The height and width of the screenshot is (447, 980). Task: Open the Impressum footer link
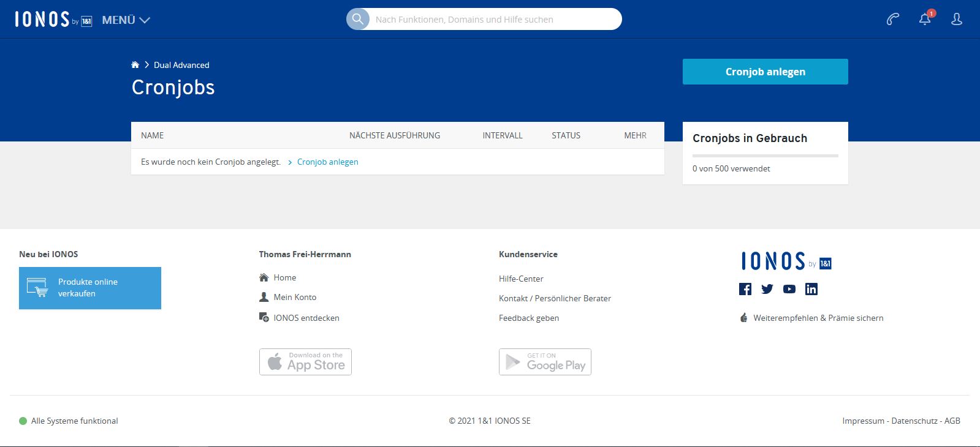click(863, 421)
